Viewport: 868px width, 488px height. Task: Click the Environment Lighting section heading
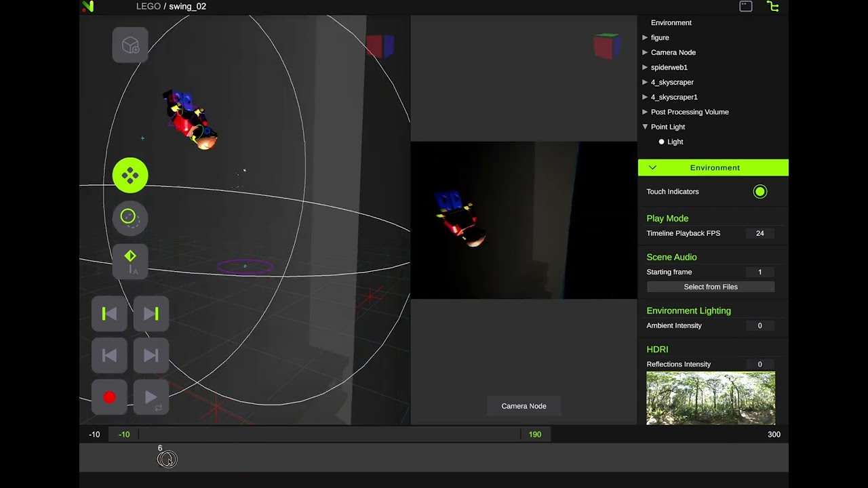click(x=688, y=310)
